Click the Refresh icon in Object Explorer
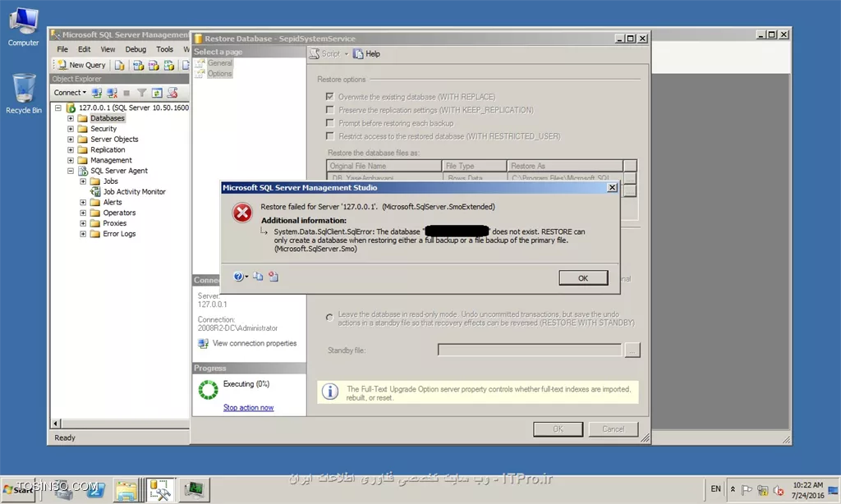This screenshot has height=504, width=841. pos(157,93)
